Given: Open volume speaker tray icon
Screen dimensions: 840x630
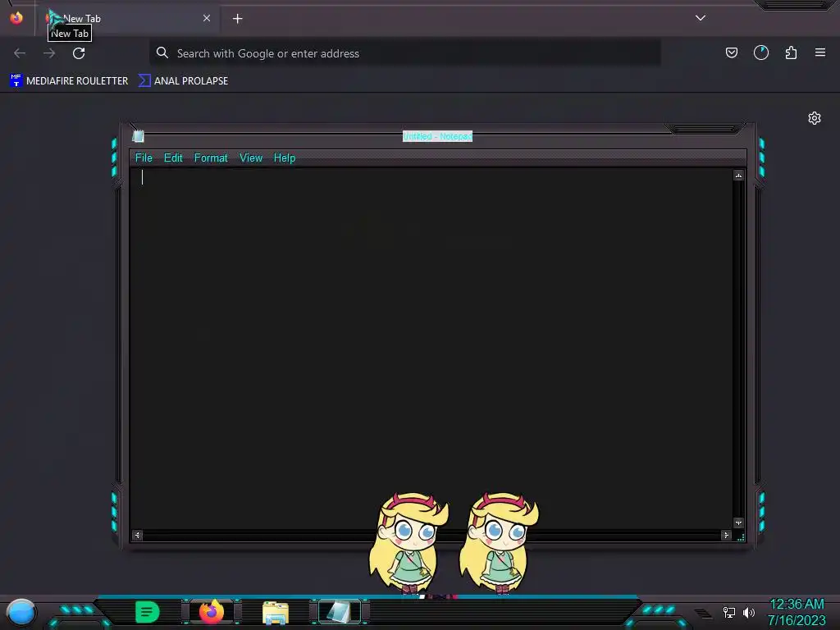Looking at the screenshot, I should pos(749,612).
